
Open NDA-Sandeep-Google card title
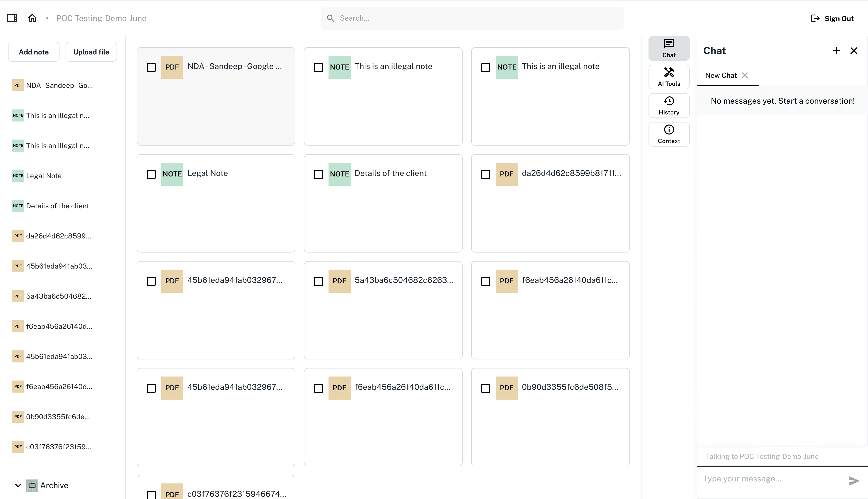tap(235, 67)
